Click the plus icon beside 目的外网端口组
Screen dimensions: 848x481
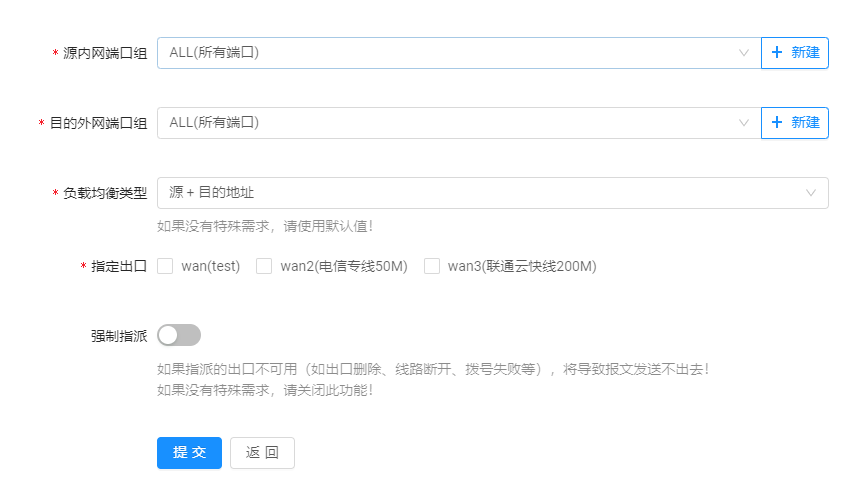[x=777, y=123]
